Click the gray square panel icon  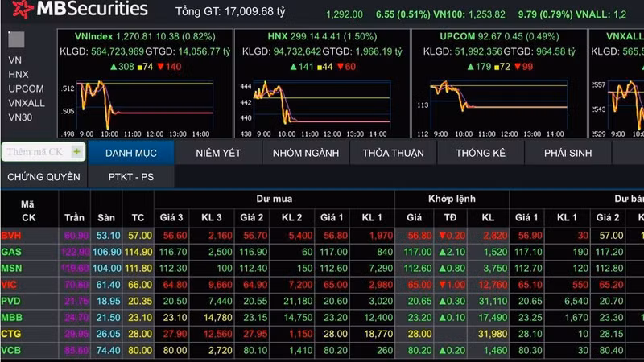coord(16,39)
